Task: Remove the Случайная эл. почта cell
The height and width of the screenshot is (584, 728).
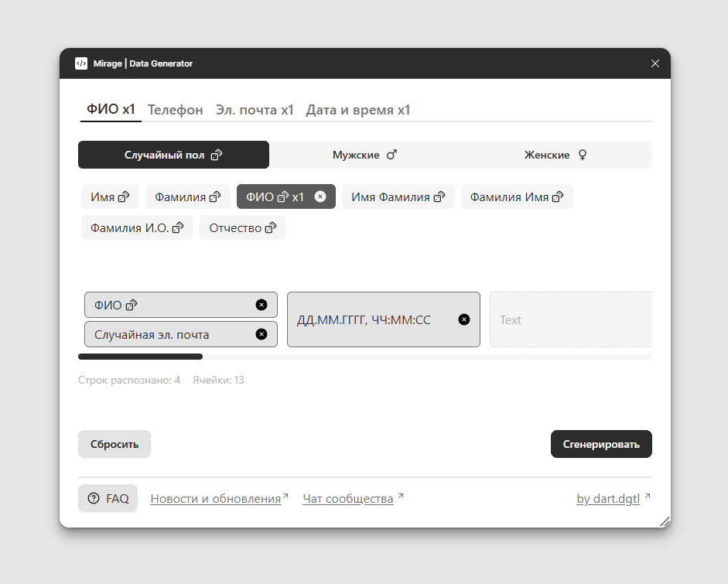Action: click(x=261, y=334)
